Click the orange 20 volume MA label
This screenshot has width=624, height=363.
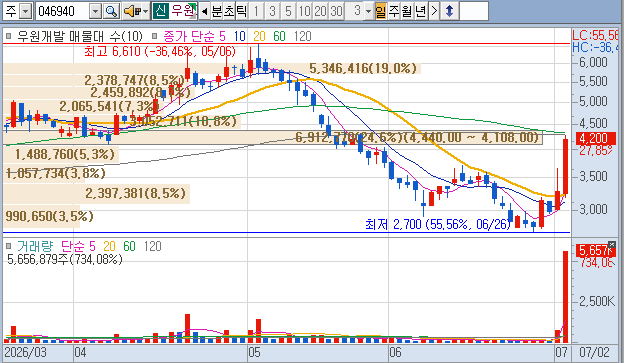[109, 246]
